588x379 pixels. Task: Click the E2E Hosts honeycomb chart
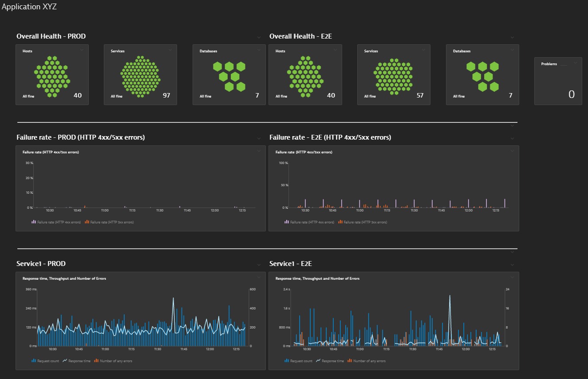click(305, 76)
